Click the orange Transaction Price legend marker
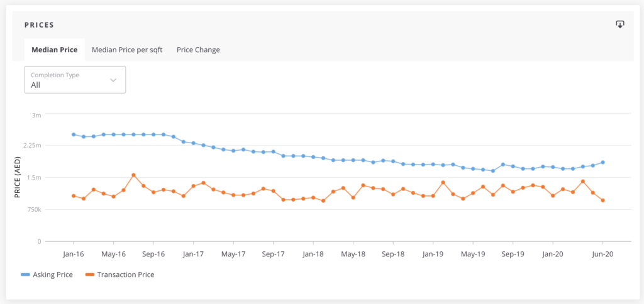This screenshot has width=644, height=304. tap(89, 274)
